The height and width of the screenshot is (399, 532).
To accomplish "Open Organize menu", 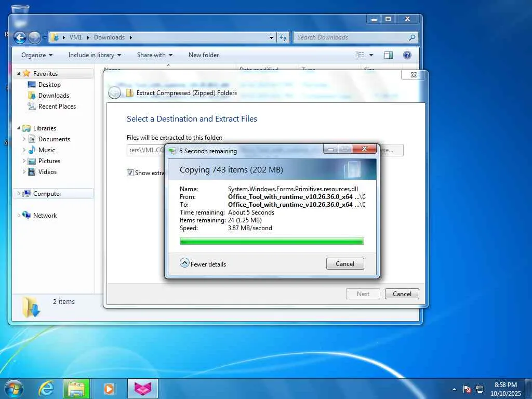I will (x=37, y=55).
